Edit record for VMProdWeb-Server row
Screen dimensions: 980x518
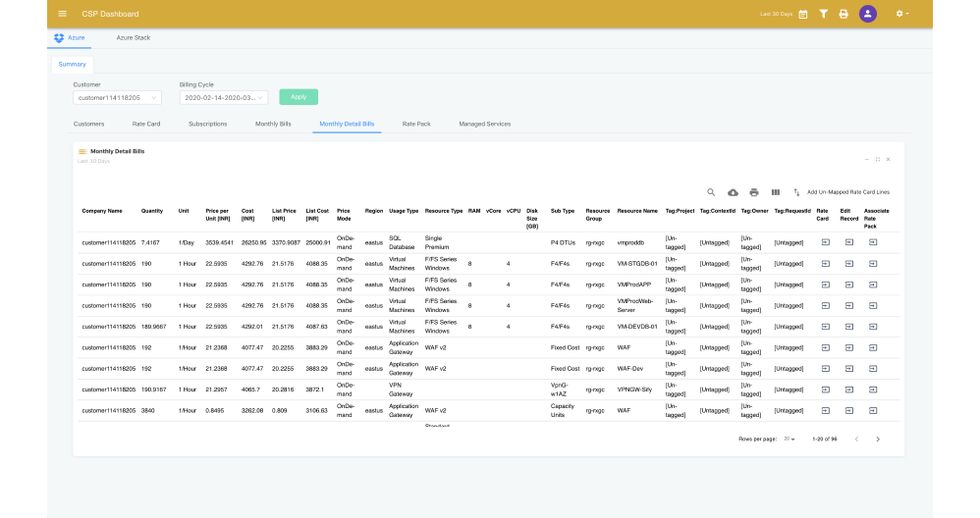click(849, 306)
